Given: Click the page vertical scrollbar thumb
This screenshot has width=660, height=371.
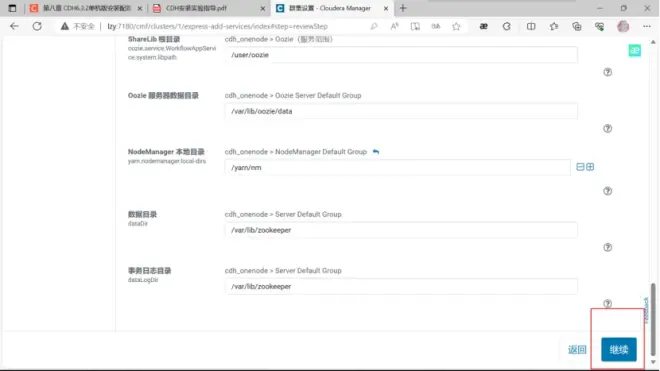Looking at the screenshot, I should point(653,319).
